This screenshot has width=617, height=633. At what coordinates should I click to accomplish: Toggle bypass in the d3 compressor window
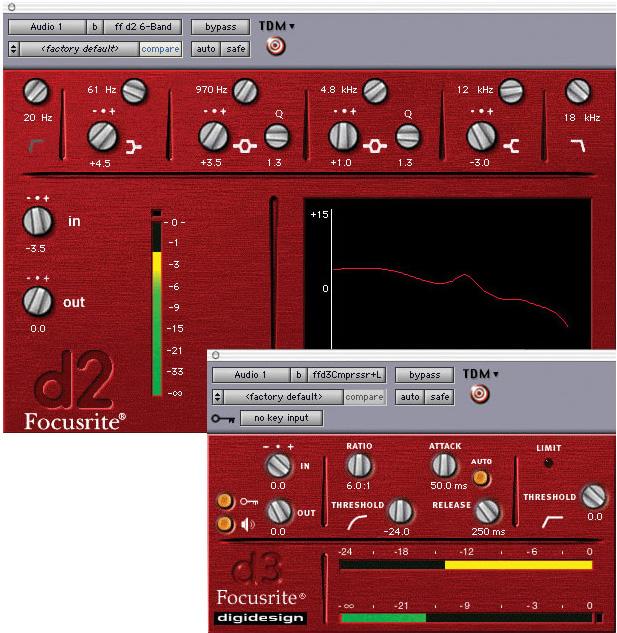[424, 375]
